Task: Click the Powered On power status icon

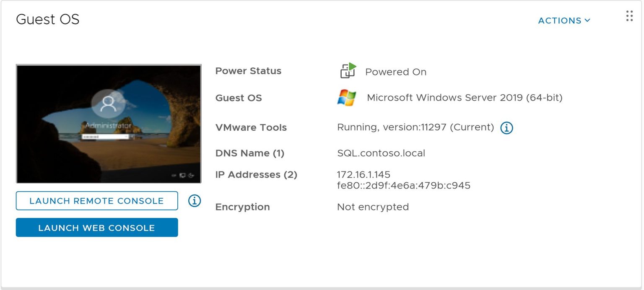Action: [x=347, y=71]
